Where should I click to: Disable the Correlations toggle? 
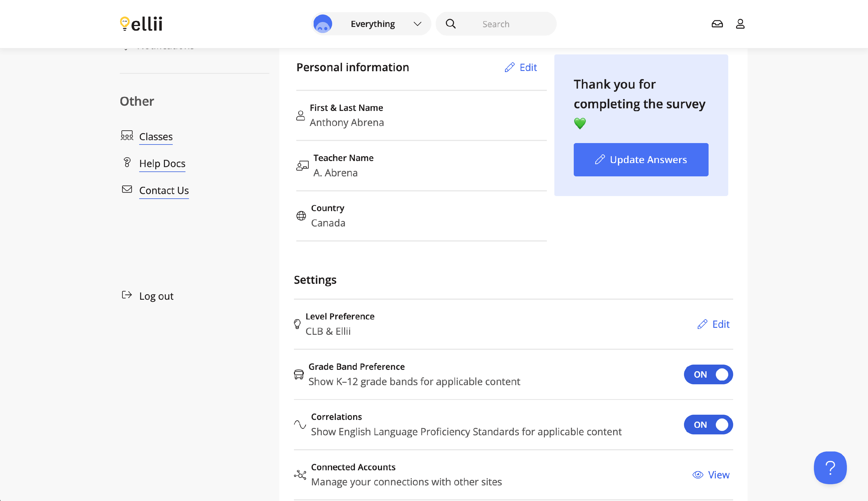pos(708,425)
